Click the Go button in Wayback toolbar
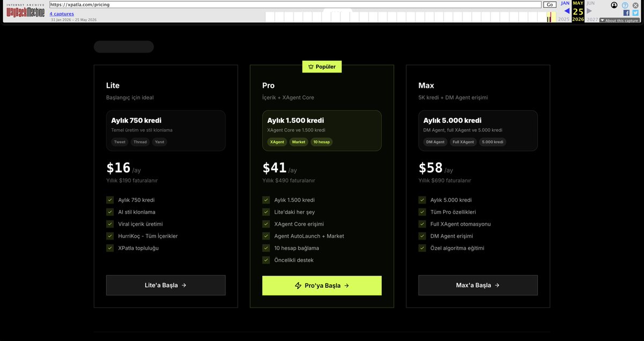 (x=550, y=4)
